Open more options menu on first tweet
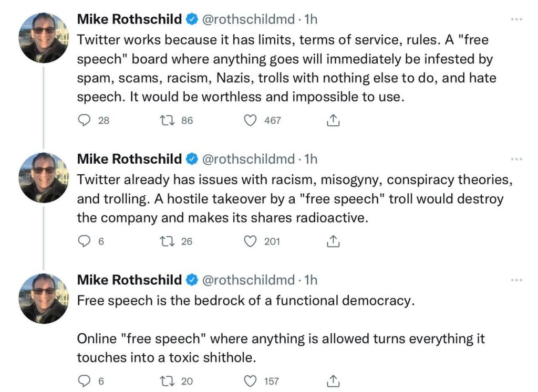 pyautogui.click(x=516, y=19)
